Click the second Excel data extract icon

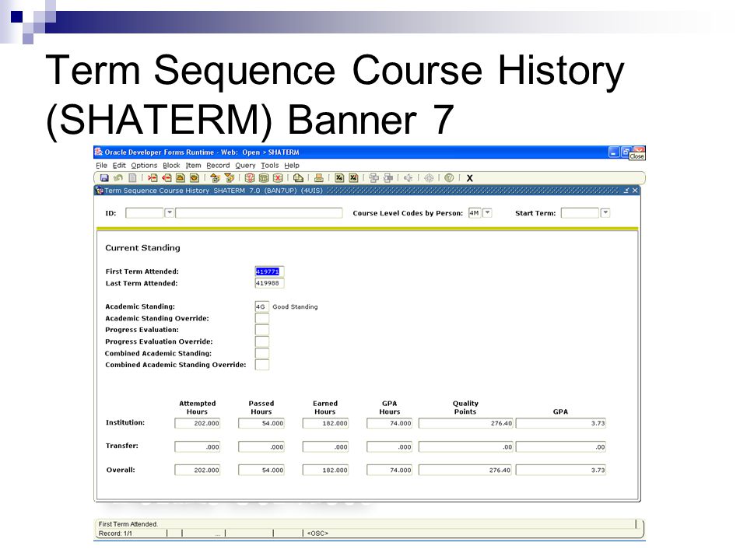[x=353, y=178]
